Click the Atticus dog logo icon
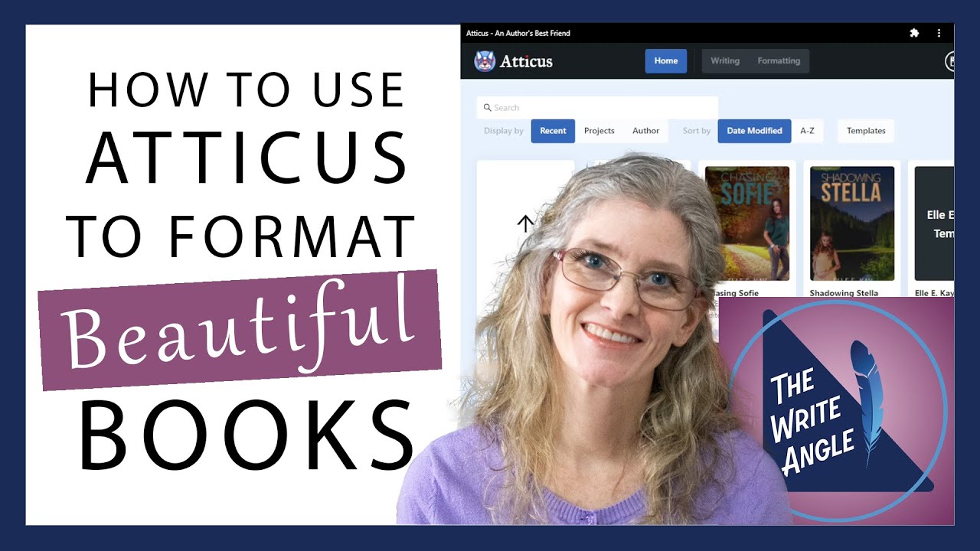Viewport: 980px width, 551px height. pos(485,61)
